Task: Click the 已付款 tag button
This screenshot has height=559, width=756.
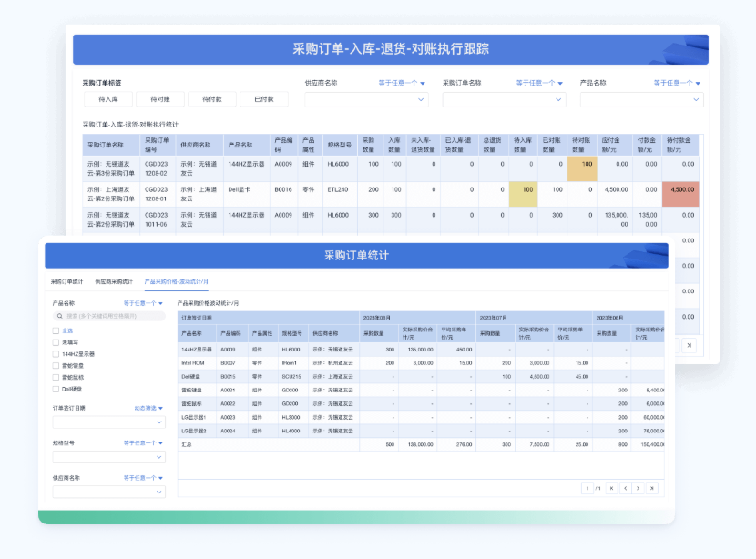Action: pyautogui.click(x=264, y=98)
